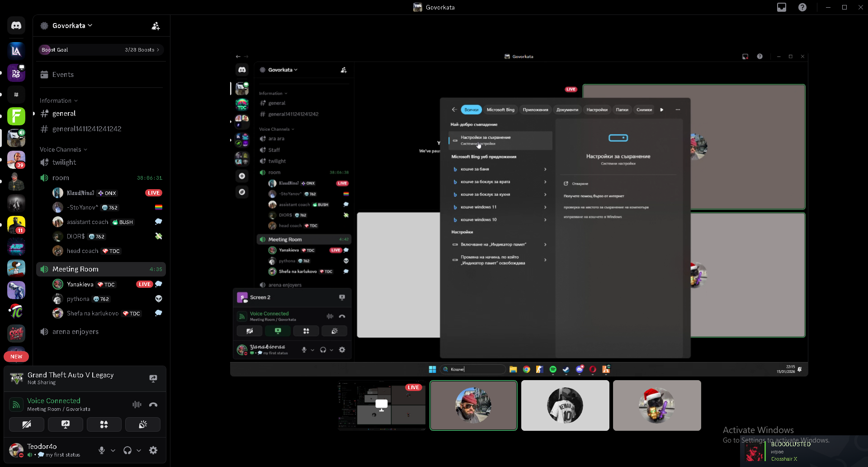
Task: Open User Settings gear
Action: (153, 450)
